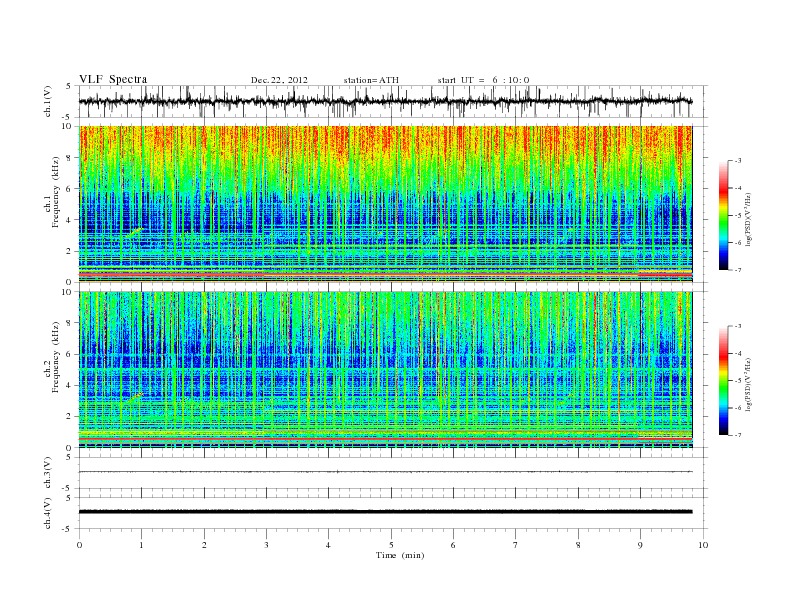
Task: Click the ch.1 waveform trace panel
Action: [x=393, y=101]
